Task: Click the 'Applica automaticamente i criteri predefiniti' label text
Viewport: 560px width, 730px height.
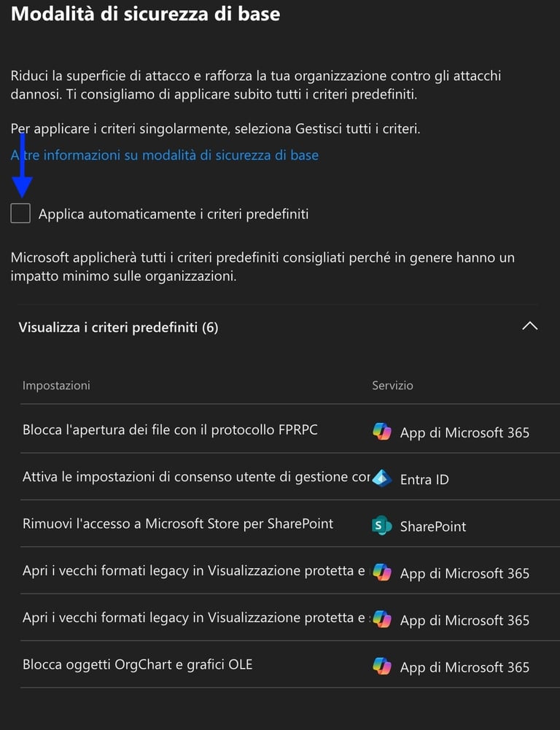Action: 174,214
